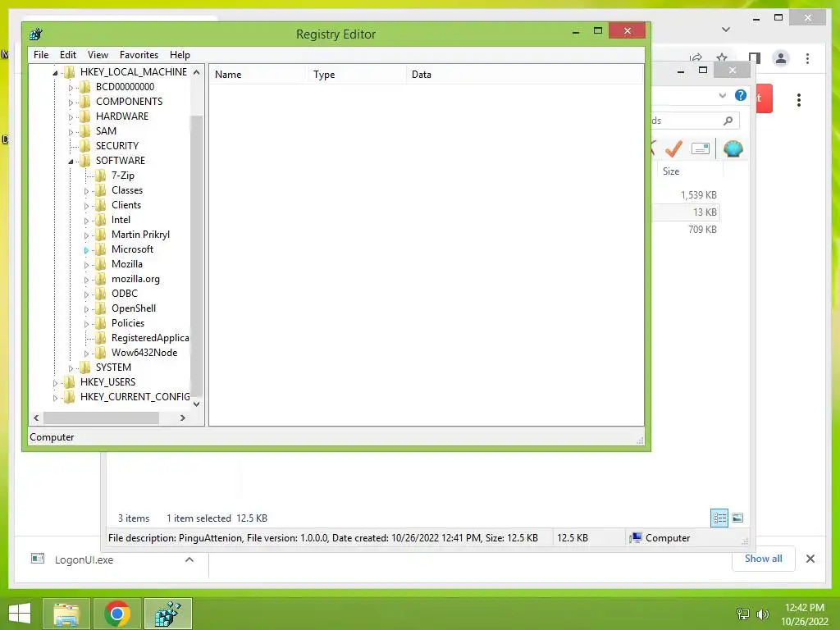Select the ODBC key folder icon
The height and width of the screenshot is (630, 840).
pos(101,294)
